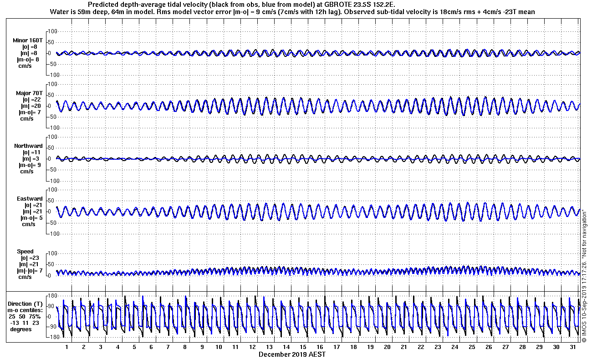Click '|m| =3' in the Northward panel
The width and height of the screenshot is (592, 364).
[x=30, y=159]
